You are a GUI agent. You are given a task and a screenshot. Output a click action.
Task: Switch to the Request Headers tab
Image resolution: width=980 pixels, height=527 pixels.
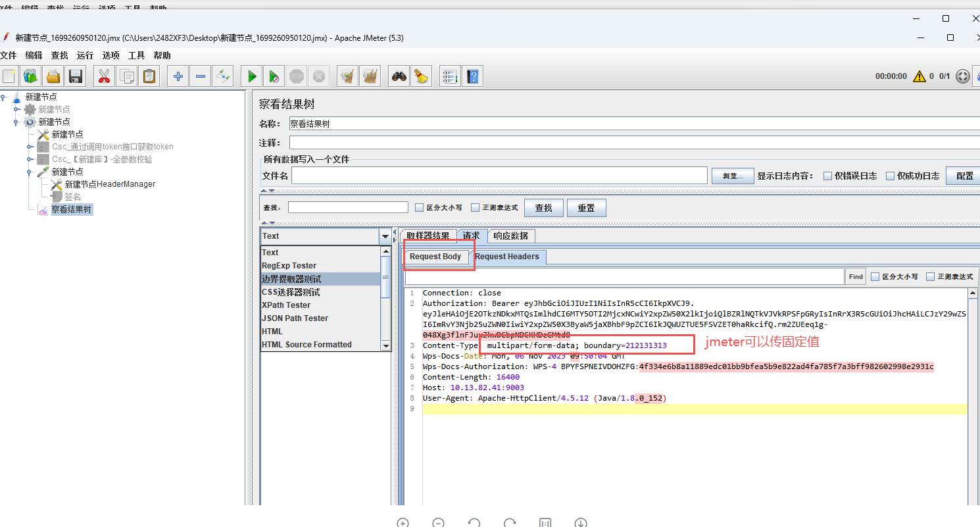point(508,257)
